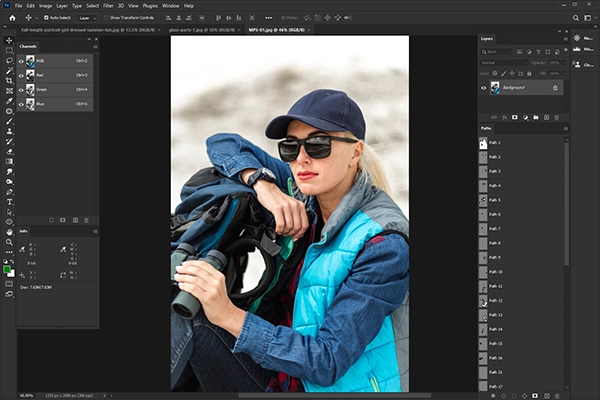Screen dimensions: 600x400
Task: Toggle lock transparent pixels button
Action: tap(495, 73)
